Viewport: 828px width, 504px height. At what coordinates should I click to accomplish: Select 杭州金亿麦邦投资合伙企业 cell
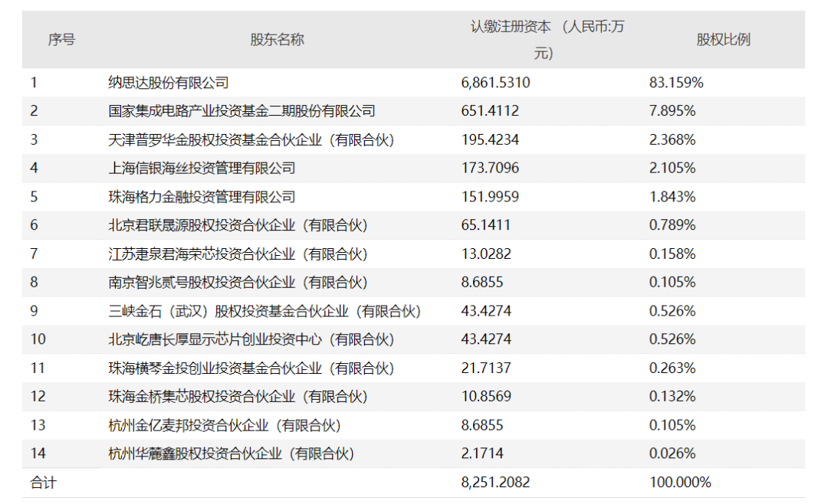[225, 425]
